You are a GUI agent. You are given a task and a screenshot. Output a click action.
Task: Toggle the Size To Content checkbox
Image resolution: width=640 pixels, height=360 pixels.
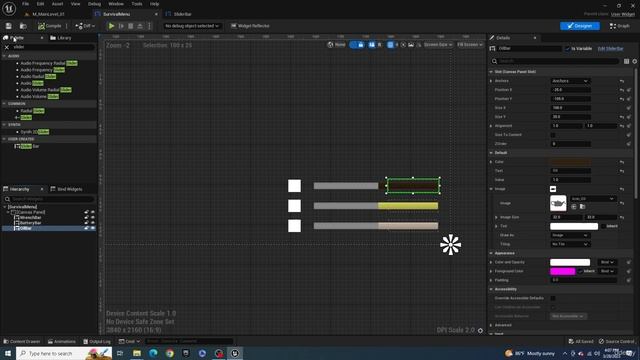(553, 135)
